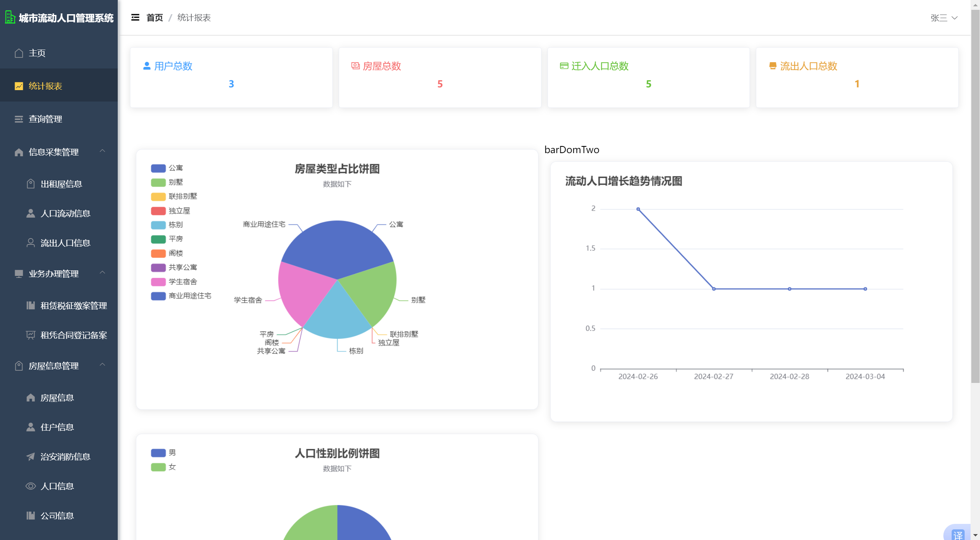This screenshot has width=980, height=540.
Task: Click the user icon in 用户总数 card
Action: (x=147, y=66)
